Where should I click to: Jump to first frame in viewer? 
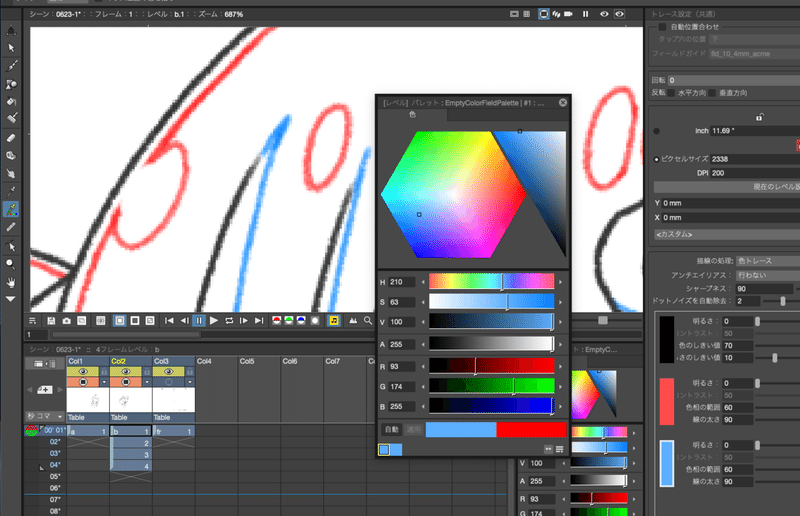pyautogui.click(x=169, y=321)
